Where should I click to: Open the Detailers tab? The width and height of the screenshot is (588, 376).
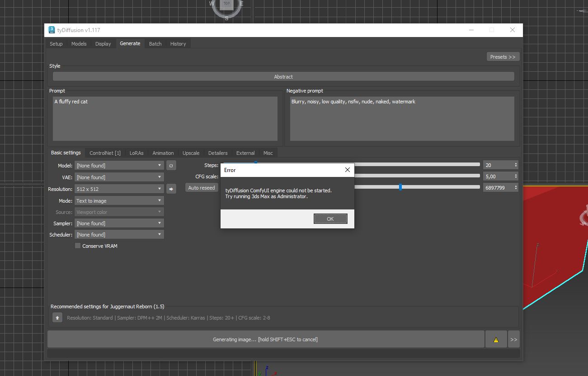point(218,153)
